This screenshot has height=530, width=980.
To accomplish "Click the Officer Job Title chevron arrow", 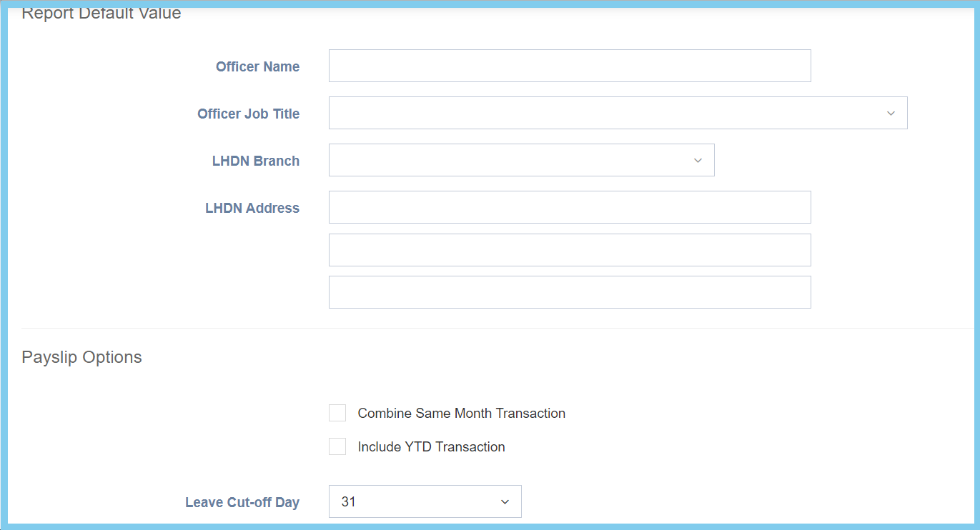I will tap(891, 114).
